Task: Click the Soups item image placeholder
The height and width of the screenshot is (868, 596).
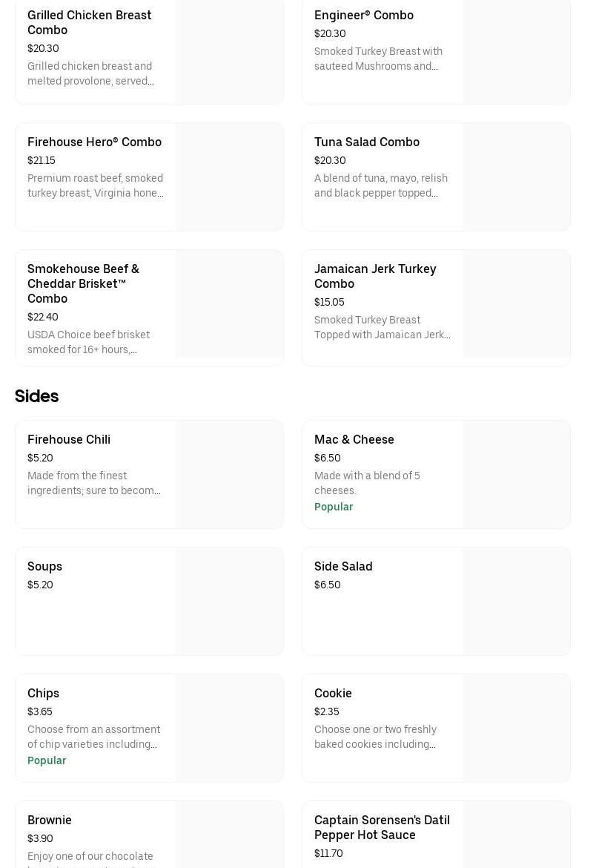Action: point(229,602)
